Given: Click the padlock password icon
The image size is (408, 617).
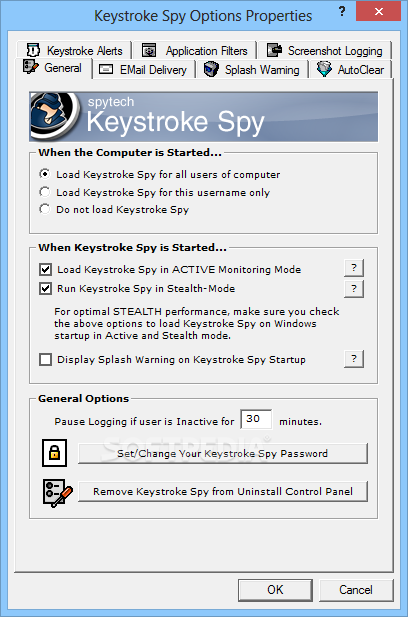Looking at the screenshot, I should click(x=54, y=453).
